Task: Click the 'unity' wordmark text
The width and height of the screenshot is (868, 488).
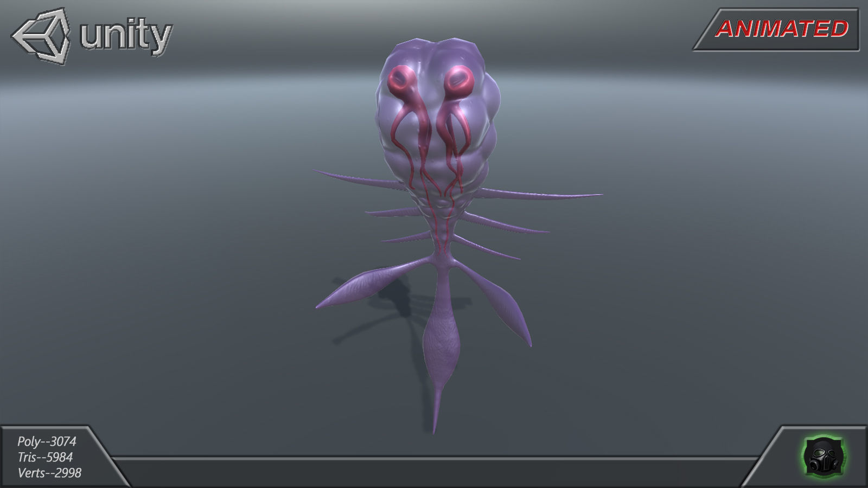Action: [126, 36]
